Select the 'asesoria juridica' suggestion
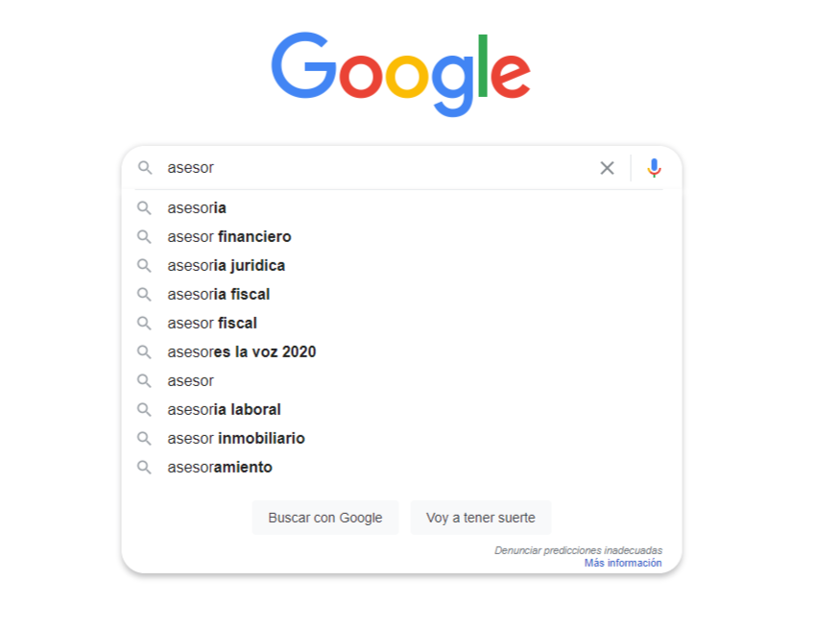This screenshot has width=840, height=630. 226,265
